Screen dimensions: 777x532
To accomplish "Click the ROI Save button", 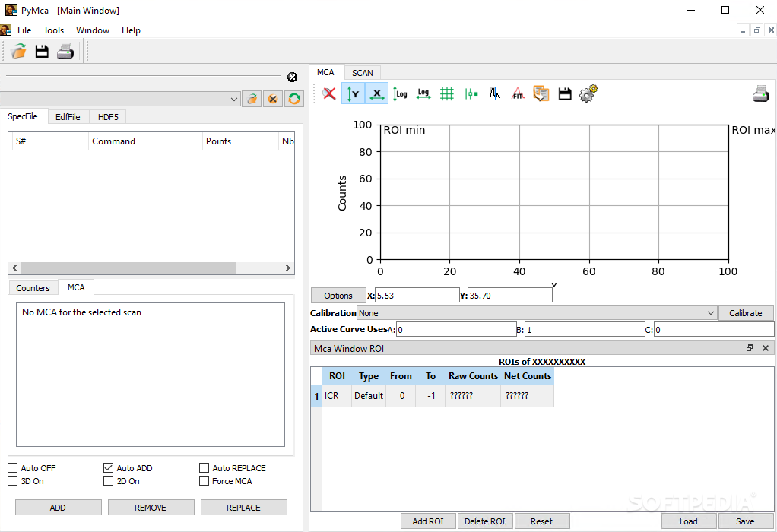I will tap(745, 521).
